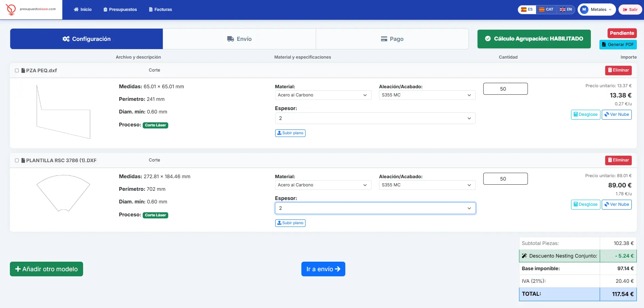This screenshot has height=308, width=644.
Task: Switch language to Catalan flag CAT
Action: tap(546, 10)
